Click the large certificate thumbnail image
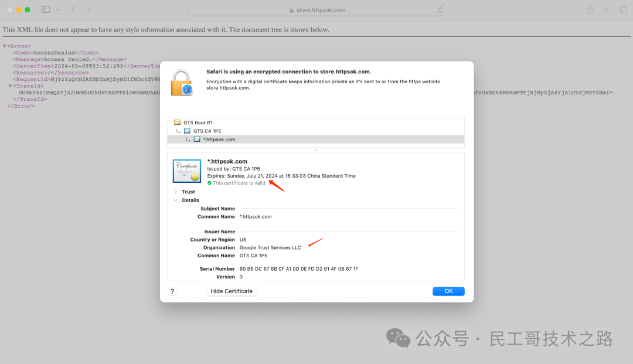The image size is (633, 364). 187,171
